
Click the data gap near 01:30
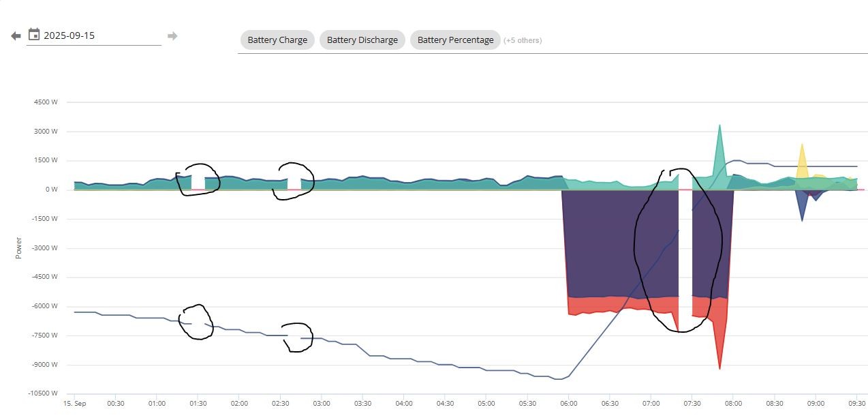[198, 182]
